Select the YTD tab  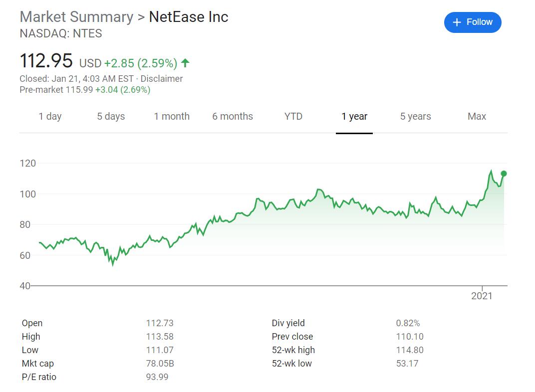293,117
